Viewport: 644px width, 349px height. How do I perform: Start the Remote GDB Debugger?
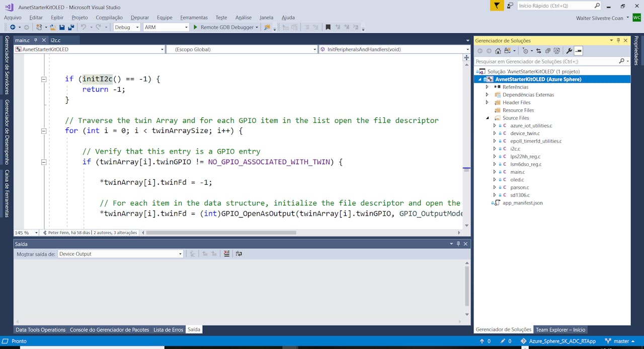click(x=224, y=27)
